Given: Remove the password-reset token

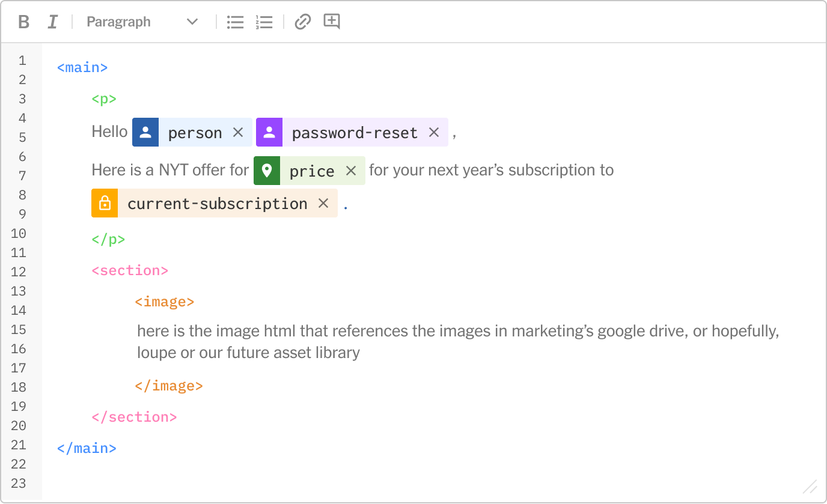Looking at the screenshot, I should [434, 132].
